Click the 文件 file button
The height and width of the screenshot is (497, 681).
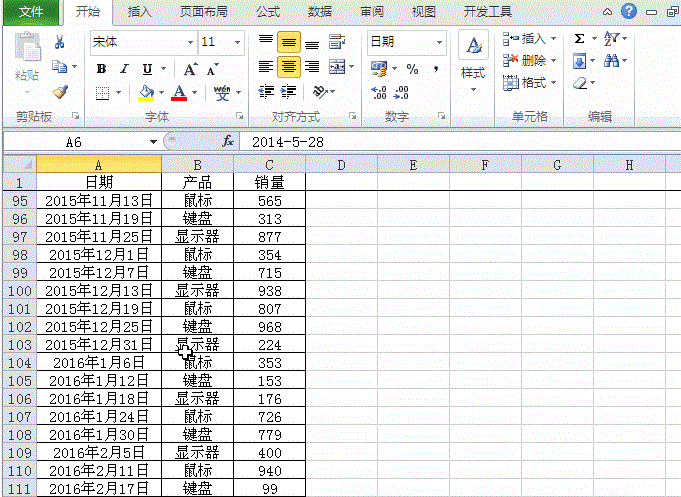[x=32, y=12]
